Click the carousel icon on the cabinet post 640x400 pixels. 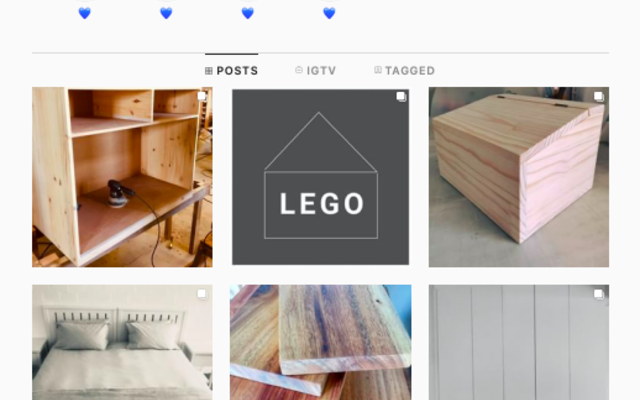point(202,96)
